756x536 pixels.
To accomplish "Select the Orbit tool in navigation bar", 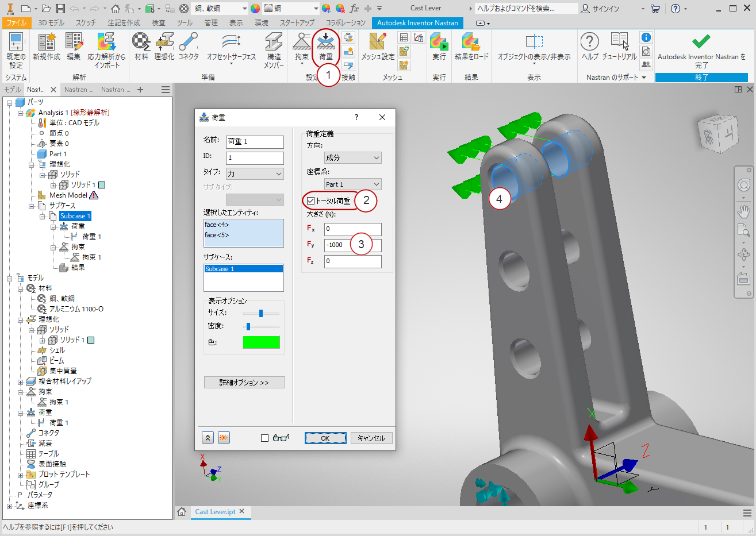I will [743, 254].
